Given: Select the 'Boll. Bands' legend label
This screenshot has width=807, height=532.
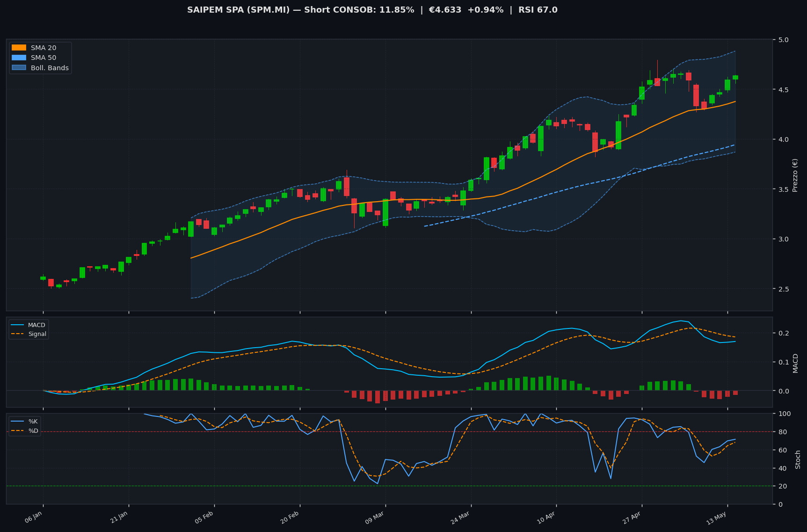Looking at the screenshot, I should pyautogui.click(x=50, y=68).
